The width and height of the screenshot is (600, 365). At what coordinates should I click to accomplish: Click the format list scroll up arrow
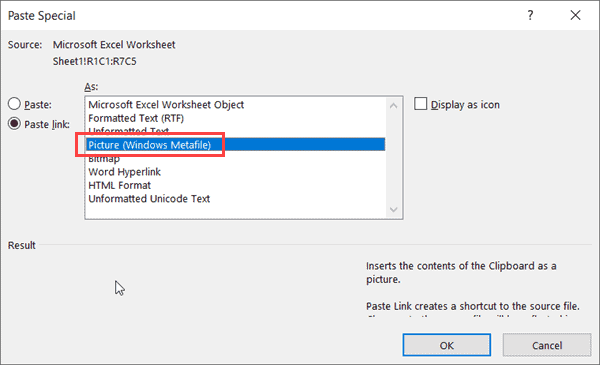(x=393, y=106)
